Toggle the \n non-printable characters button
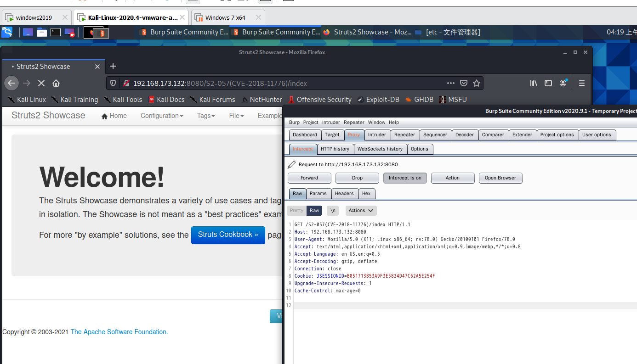 pyautogui.click(x=333, y=211)
